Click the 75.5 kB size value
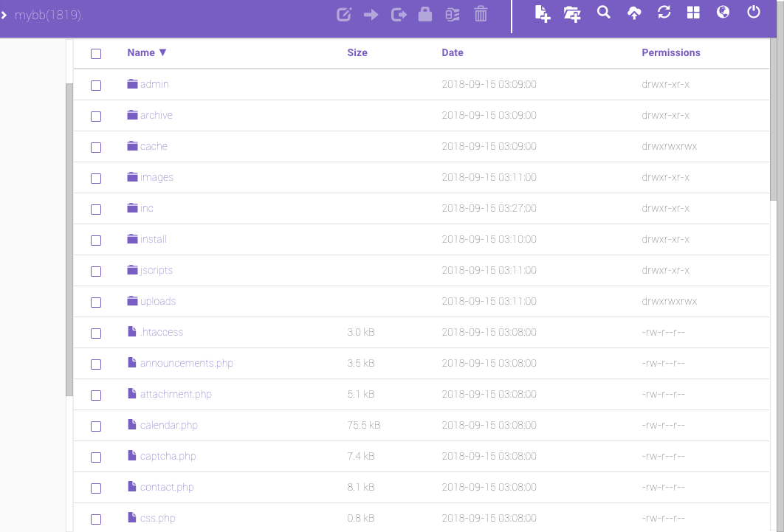 (x=363, y=425)
